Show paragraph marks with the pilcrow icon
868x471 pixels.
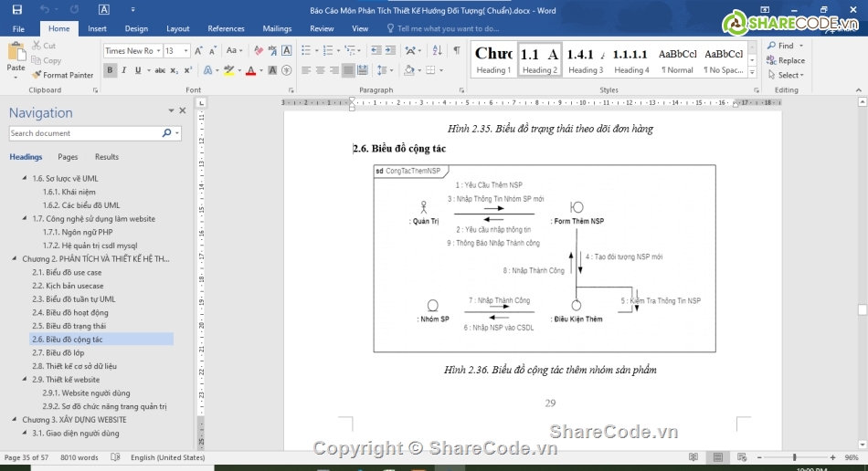click(457, 51)
